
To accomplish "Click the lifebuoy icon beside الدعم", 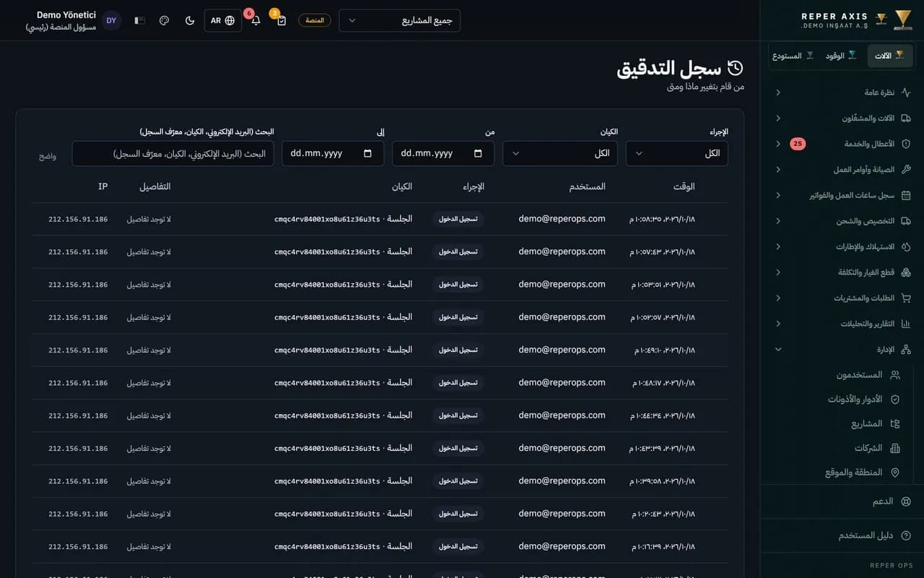I will tap(906, 501).
